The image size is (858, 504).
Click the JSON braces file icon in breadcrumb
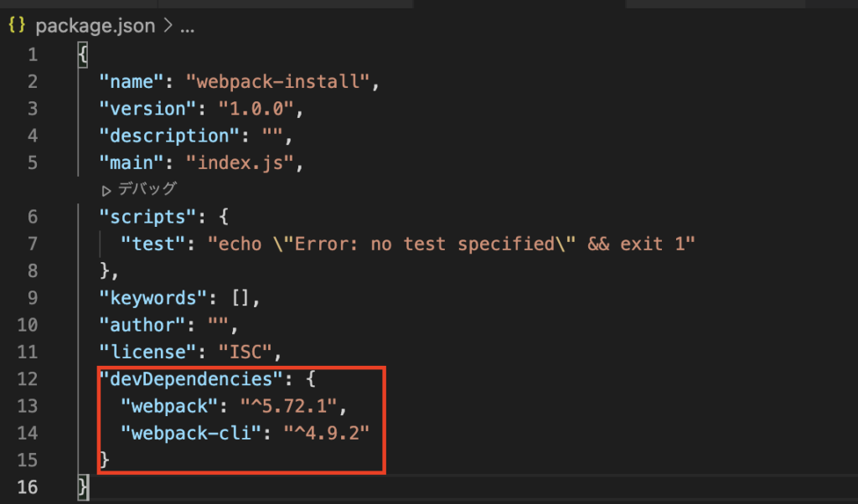coord(17,24)
